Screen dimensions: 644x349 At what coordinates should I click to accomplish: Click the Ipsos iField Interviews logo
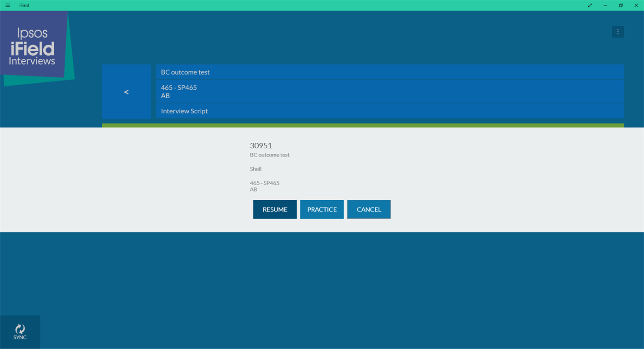coord(32,46)
